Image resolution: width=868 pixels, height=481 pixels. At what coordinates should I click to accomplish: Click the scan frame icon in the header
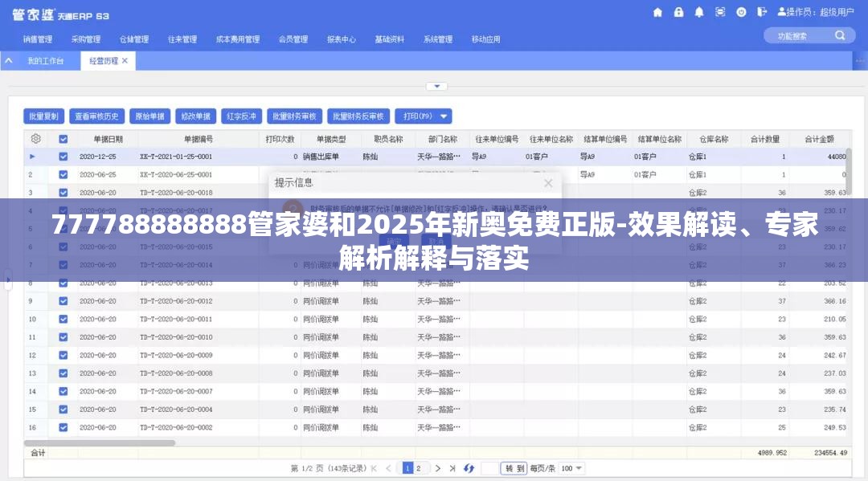pyautogui.click(x=720, y=12)
